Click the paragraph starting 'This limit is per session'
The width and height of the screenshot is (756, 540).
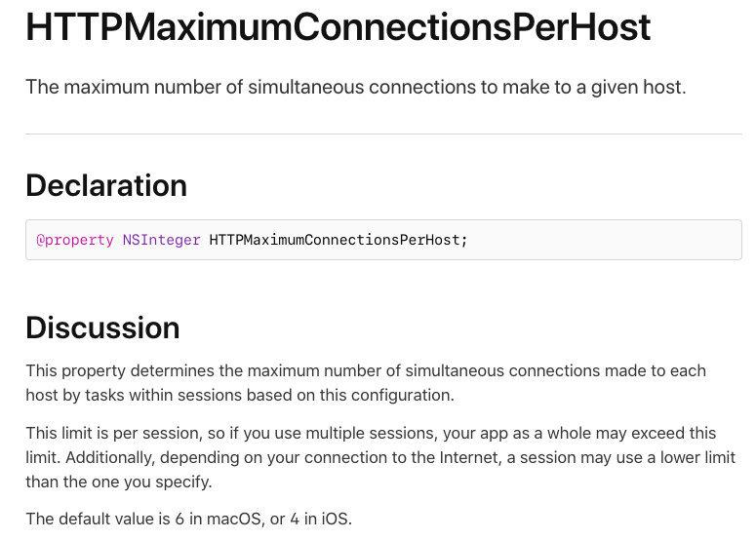[x=380, y=457]
